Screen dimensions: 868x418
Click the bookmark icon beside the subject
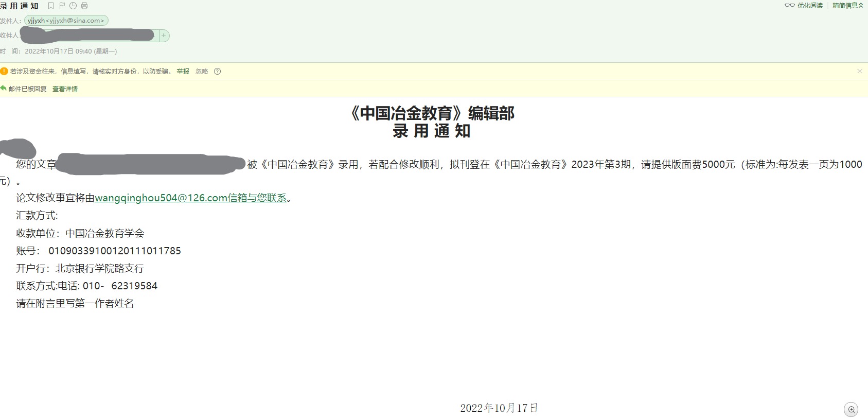(51, 6)
